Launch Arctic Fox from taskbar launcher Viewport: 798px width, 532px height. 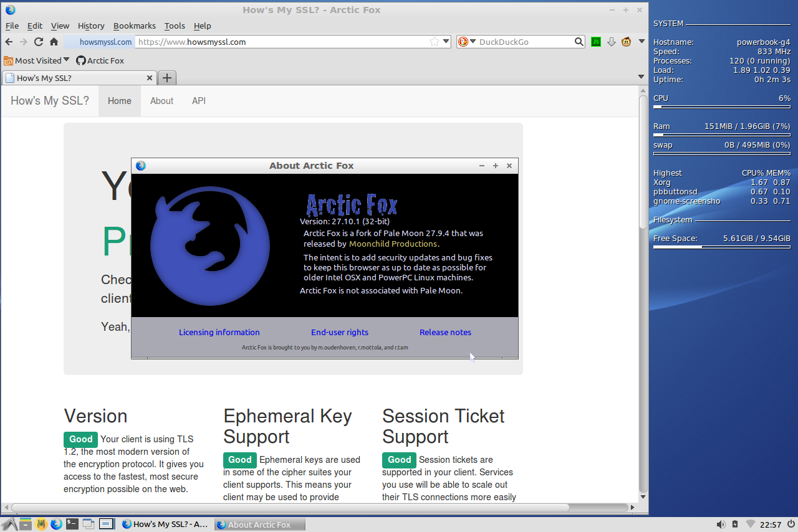[56, 524]
